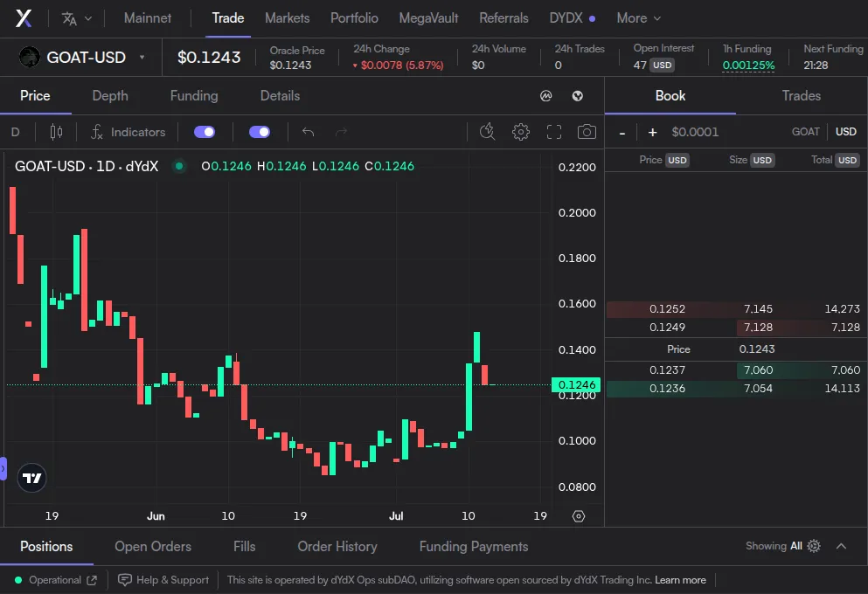Click the order book mid price 0.1243
Screen dimensions: 868x594
(756, 349)
